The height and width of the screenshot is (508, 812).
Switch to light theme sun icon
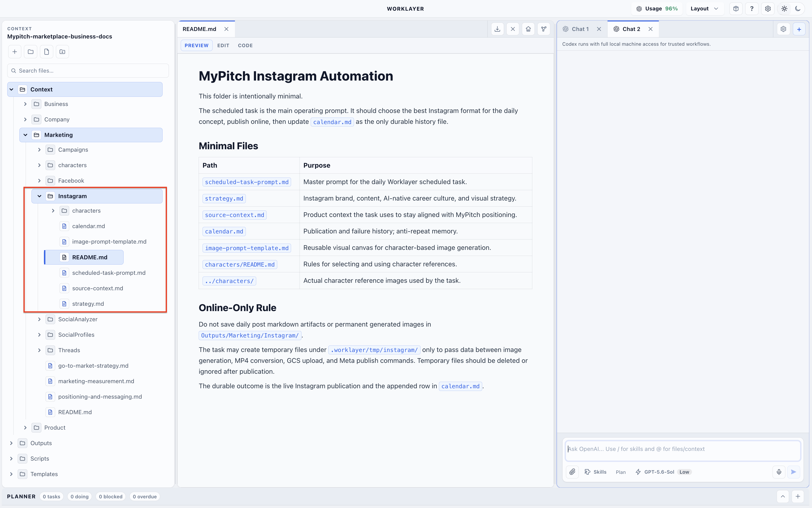(784, 9)
